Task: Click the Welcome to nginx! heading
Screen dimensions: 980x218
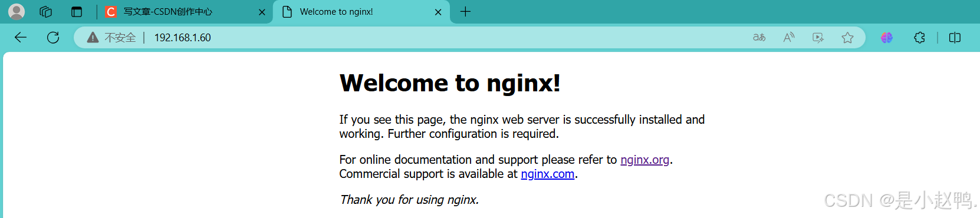Action: click(x=450, y=83)
